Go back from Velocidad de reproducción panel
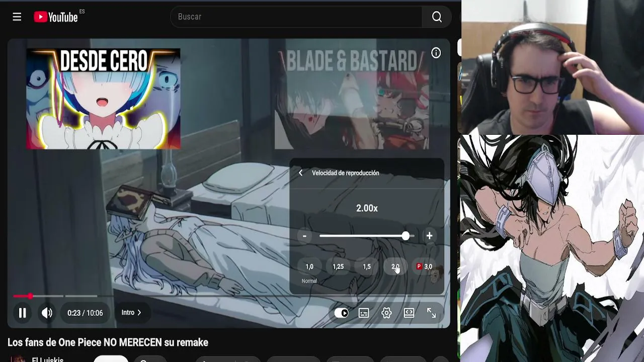 coord(300,173)
